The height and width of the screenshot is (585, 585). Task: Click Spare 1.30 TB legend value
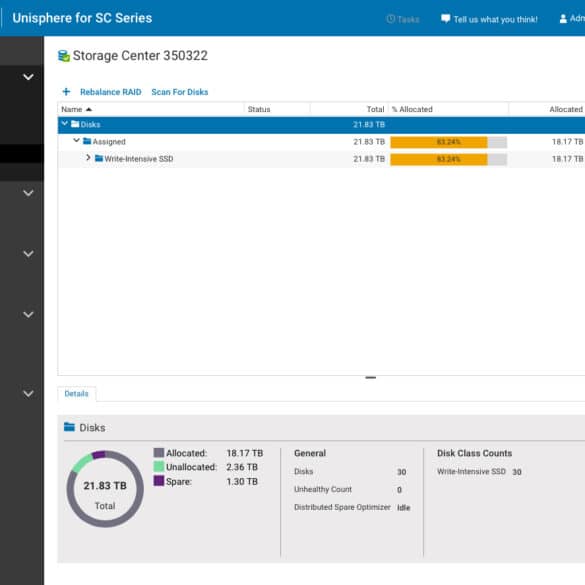click(x=242, y=482)
